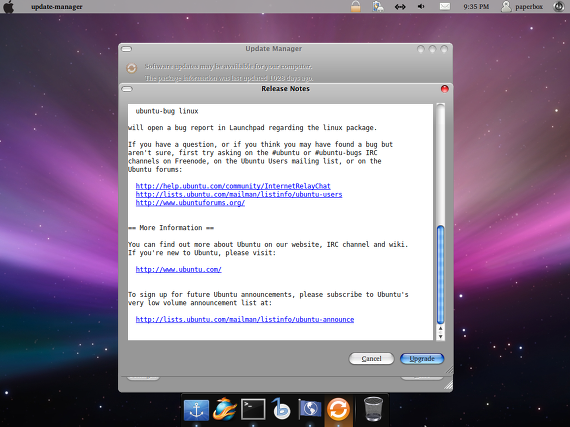Click the padlock icon in menu bar
This screenshot has width=570, height=427.
(x=356, y=6)
